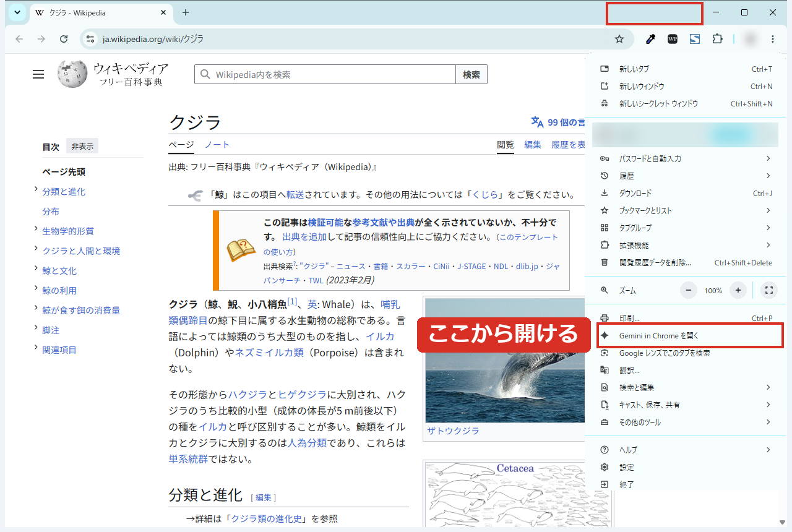Open パスワードと自動入力 submenu

(685, 158)
